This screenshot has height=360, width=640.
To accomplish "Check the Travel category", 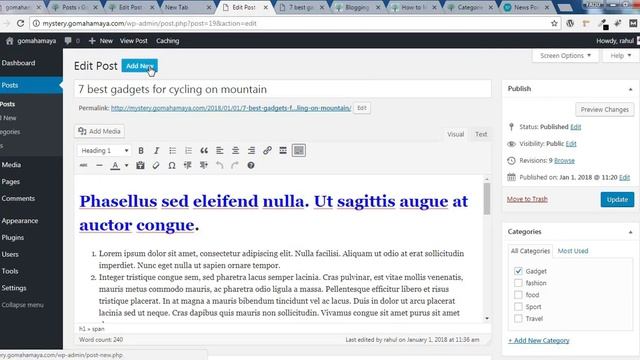I will (518, 318).
